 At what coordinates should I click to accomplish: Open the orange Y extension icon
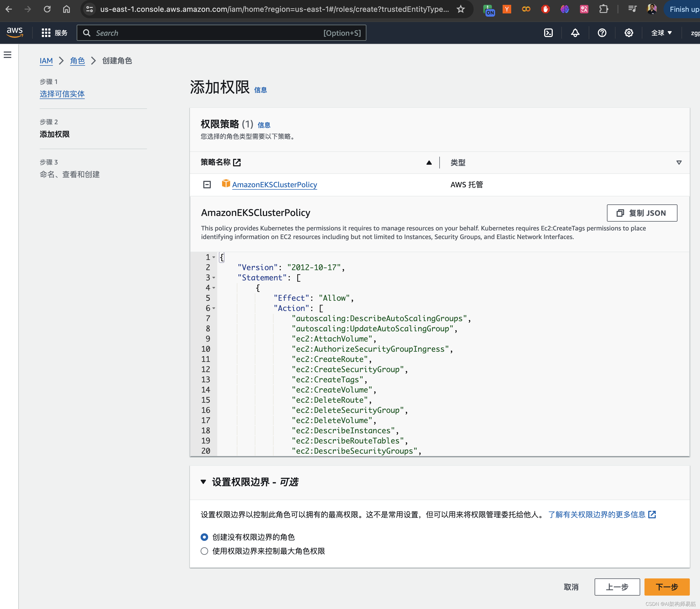point(507,9)
